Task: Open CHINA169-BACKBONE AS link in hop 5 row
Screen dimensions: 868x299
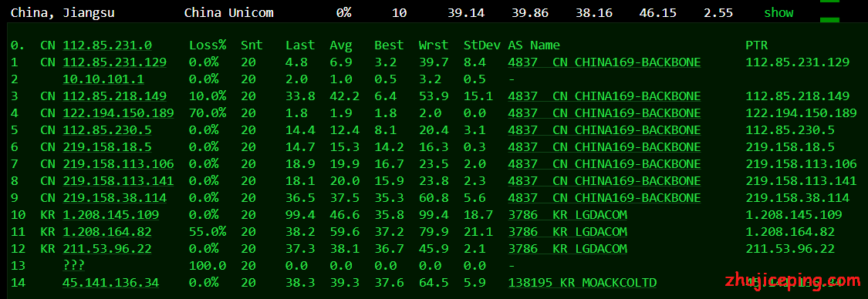Action: (604, 130)
